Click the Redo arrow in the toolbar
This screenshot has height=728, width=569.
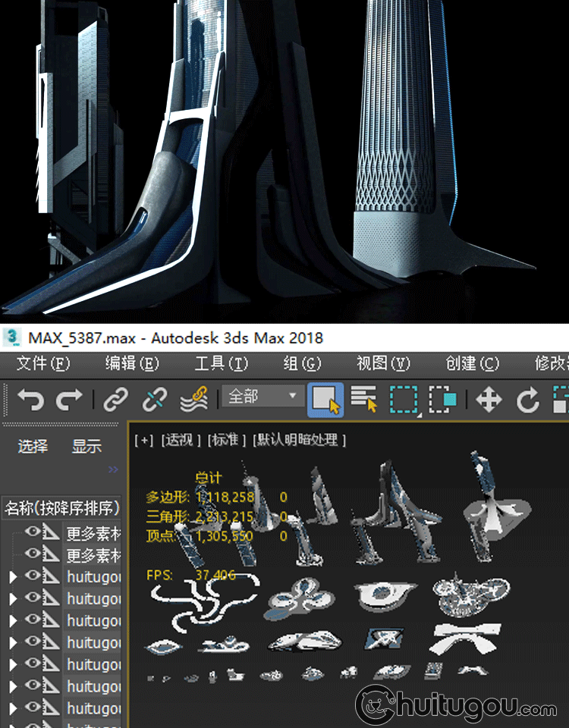pos(70,399)
